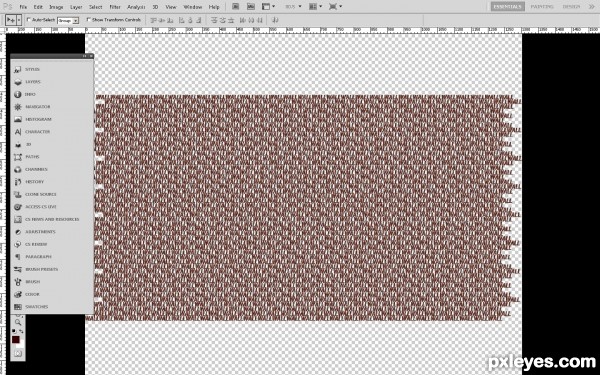
Task: Open the Channels panel
Action: pyautogui.click(x=31, y=169)
